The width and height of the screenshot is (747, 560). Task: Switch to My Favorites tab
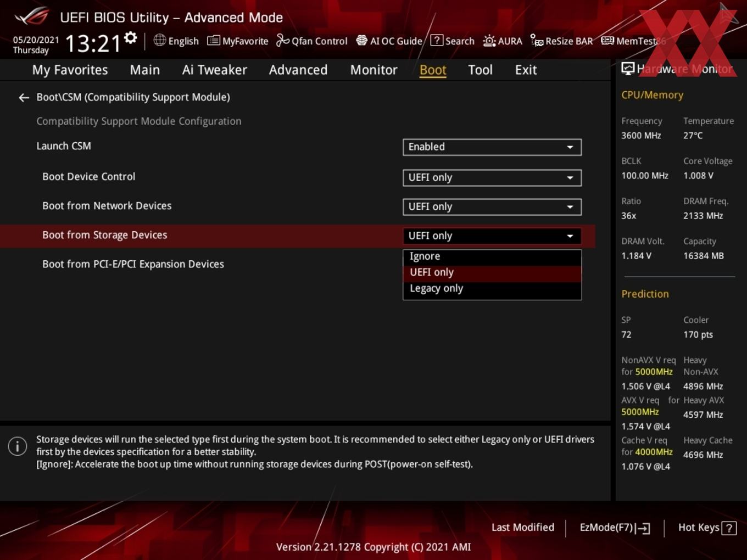click(x=70, y=70)
